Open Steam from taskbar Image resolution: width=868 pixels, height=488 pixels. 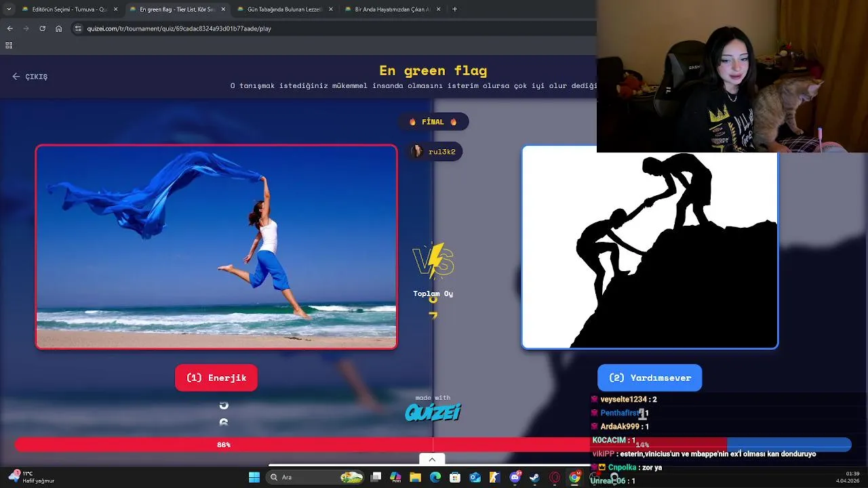534,477
